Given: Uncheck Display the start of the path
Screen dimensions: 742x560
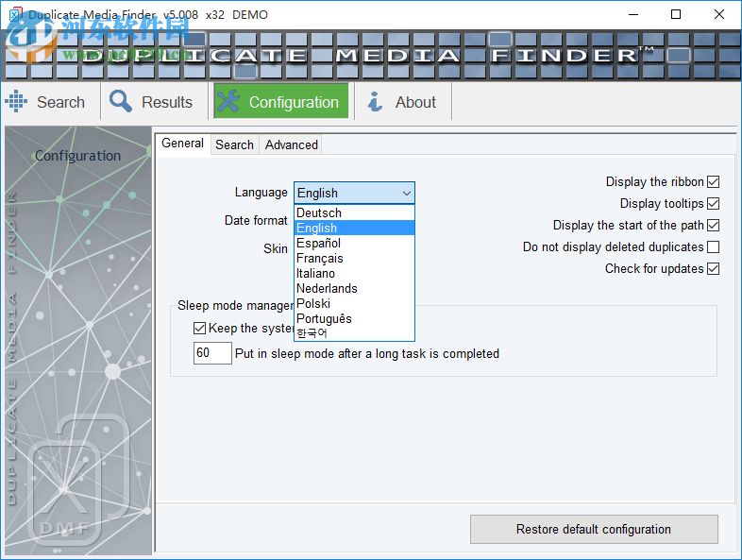Looking at the screenshot, I should [713, 226].
